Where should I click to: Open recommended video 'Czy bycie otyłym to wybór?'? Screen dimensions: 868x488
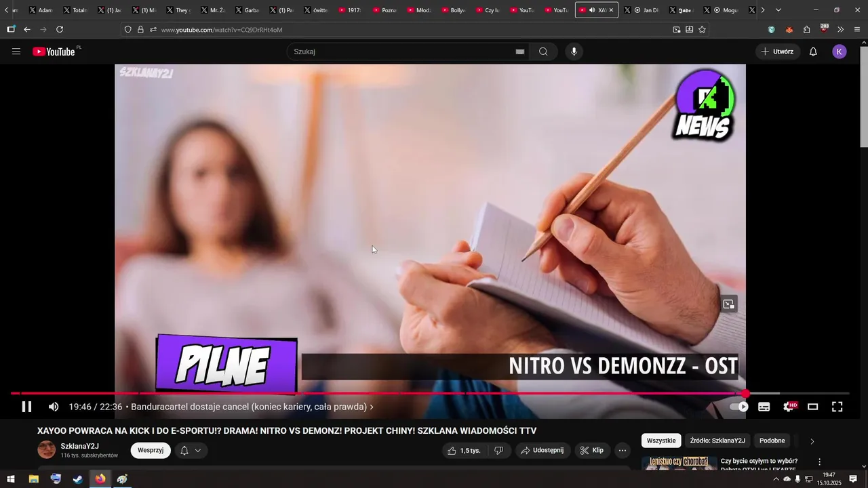click(759, 465)
